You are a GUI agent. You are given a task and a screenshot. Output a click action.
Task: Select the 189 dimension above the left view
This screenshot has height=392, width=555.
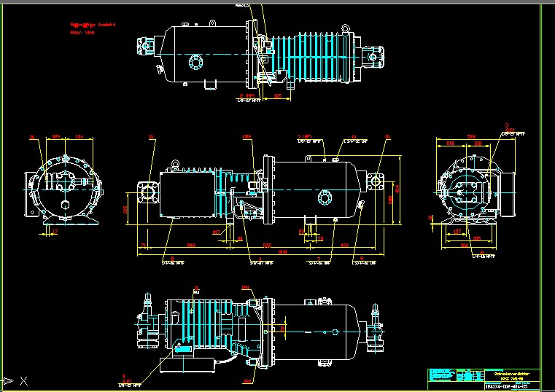(x=56, y=136)
